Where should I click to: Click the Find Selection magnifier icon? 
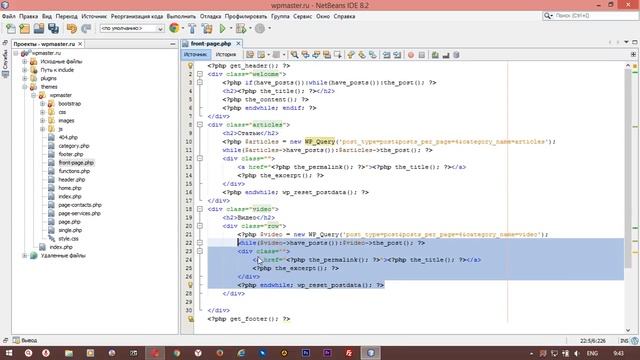pyautogui.click(x=294, y=55)
